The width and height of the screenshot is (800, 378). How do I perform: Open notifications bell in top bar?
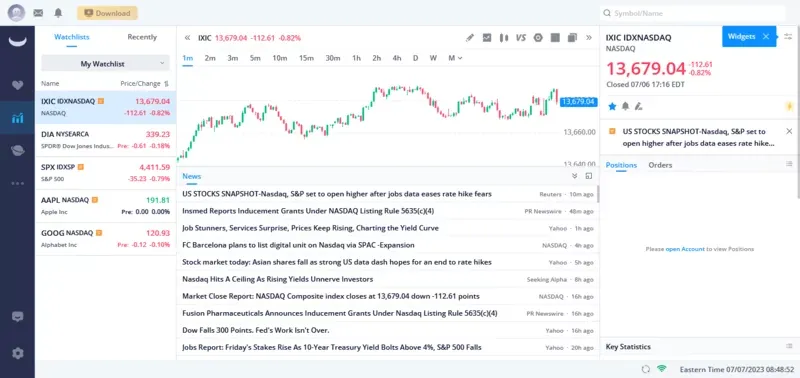[58, 13]
